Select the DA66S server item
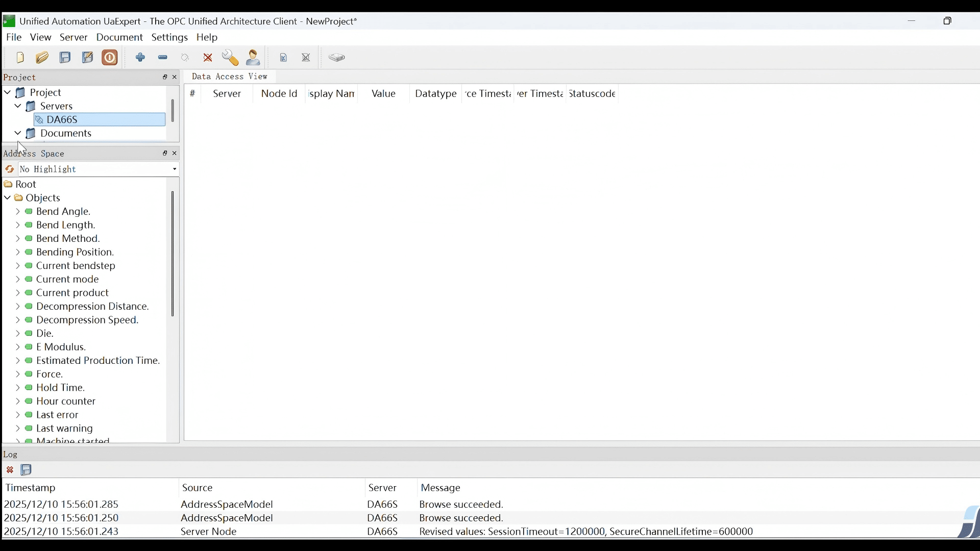Viewport: 980px width, 551px height. tap(100, 120)
